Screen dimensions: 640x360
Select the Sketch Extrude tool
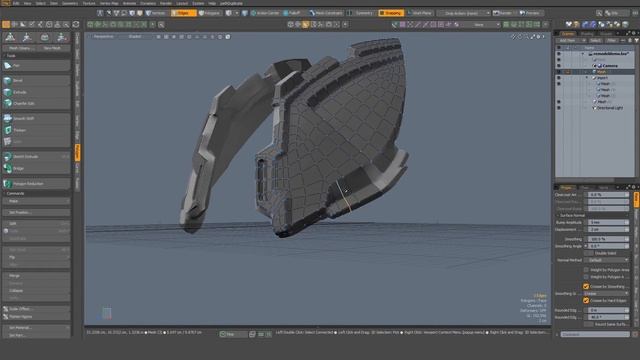[36, 156]
